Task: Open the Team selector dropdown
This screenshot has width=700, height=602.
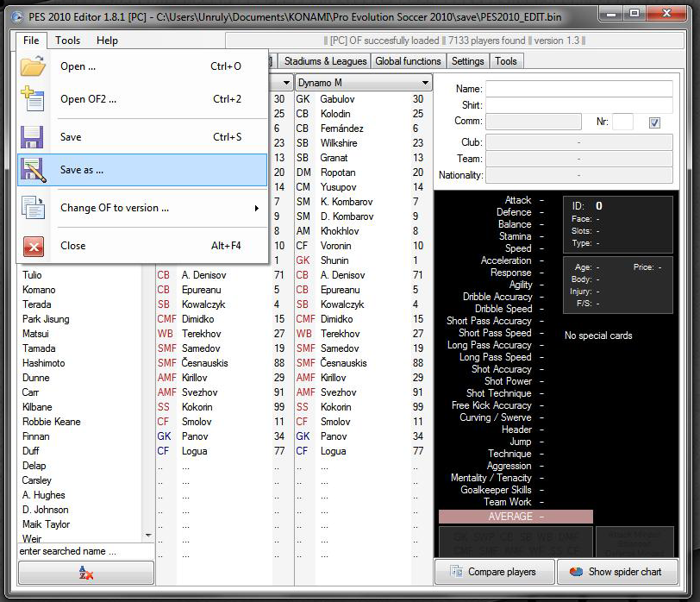Action: [579, 159]
